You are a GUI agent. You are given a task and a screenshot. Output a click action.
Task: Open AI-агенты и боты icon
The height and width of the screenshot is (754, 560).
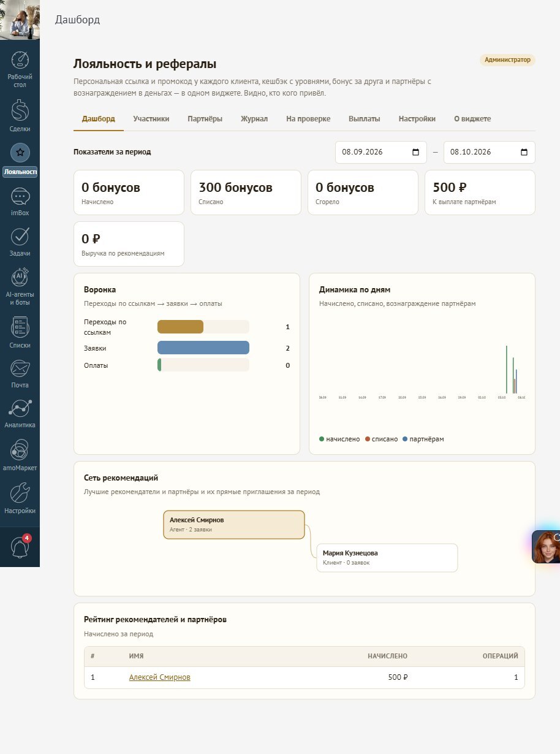[20, 277]
